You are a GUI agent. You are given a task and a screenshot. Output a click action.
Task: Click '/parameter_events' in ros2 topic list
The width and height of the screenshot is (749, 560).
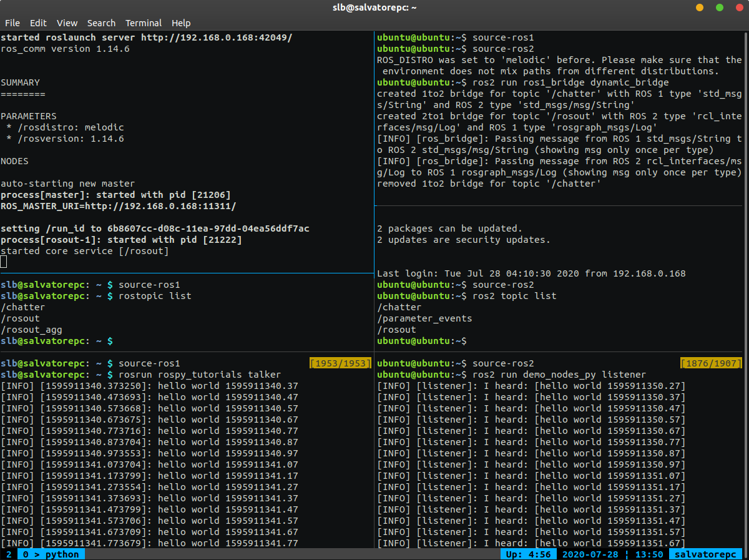coord(424,318)
